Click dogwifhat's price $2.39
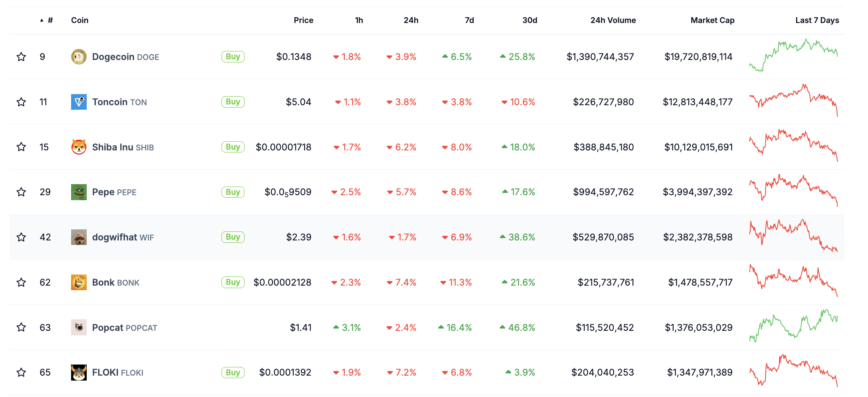 [299, 237]
